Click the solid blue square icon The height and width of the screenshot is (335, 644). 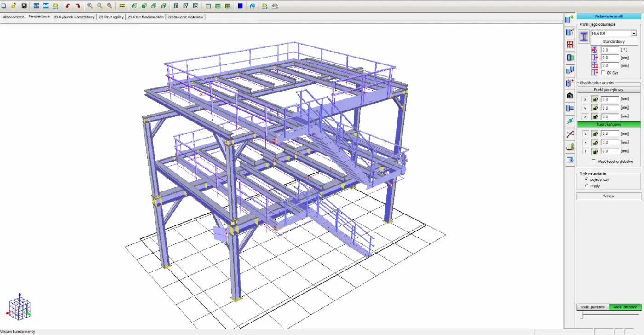(241, 6)
